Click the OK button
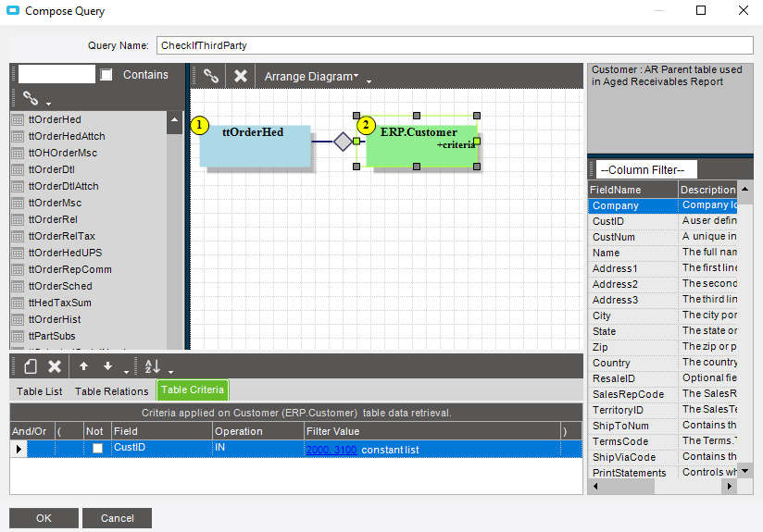 pos(44,518)
